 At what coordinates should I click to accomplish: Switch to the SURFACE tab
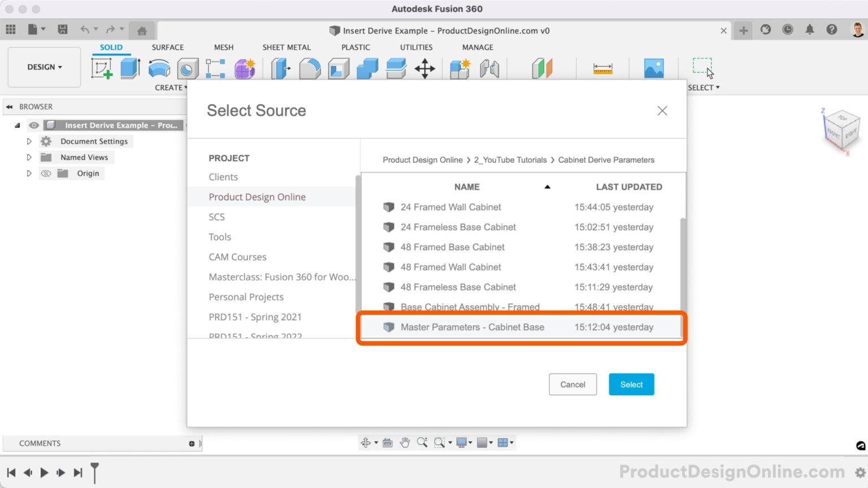click(167, 47)
